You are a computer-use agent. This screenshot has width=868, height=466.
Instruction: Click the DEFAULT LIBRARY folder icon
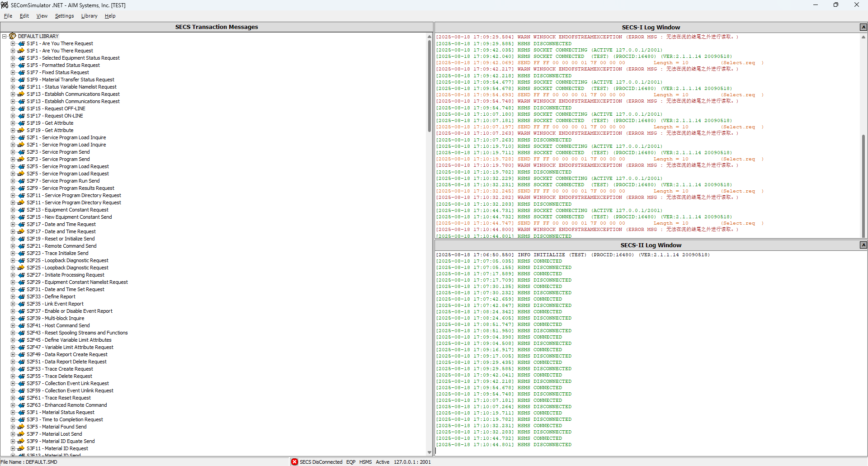(13, 36)
